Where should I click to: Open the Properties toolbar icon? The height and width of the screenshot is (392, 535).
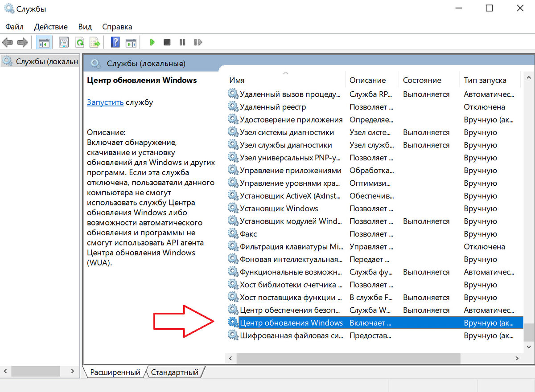64,42
